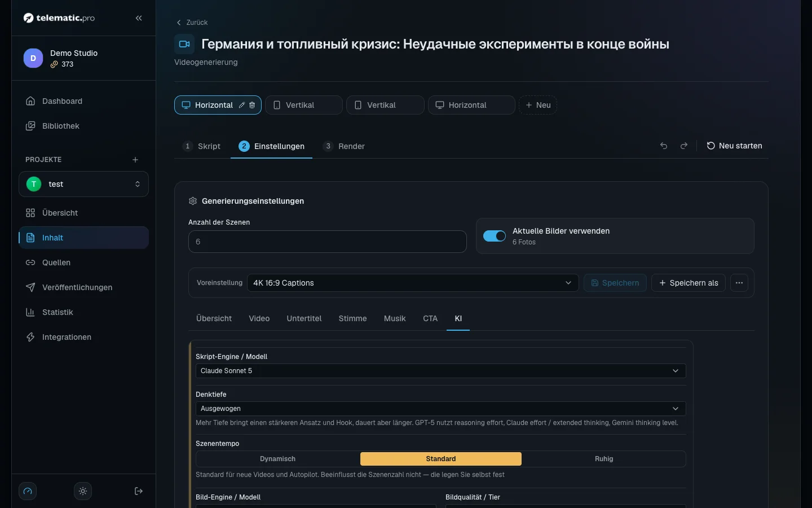Switch to the Render step tab
Screen dimensions: 812x508
tap(344, 146)
